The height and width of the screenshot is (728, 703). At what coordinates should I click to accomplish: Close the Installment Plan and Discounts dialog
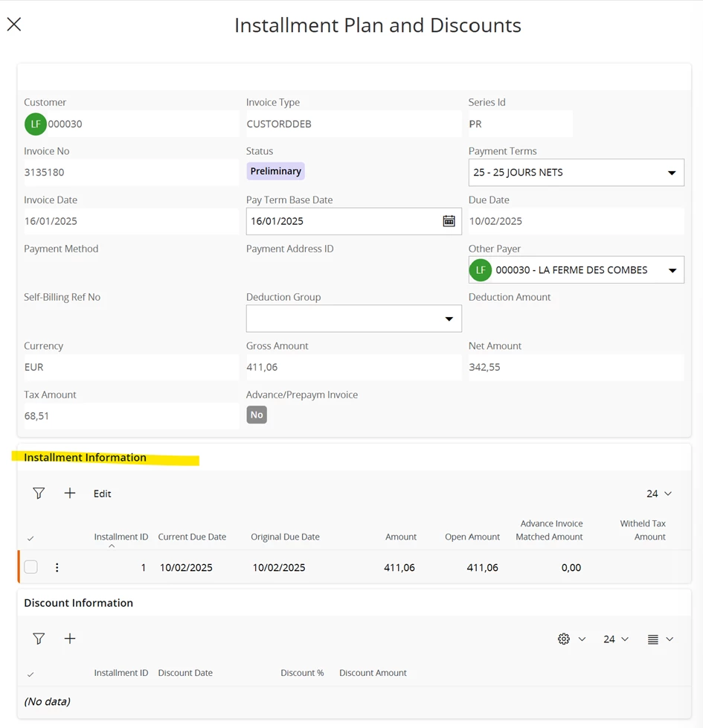[x=14, y=24]
